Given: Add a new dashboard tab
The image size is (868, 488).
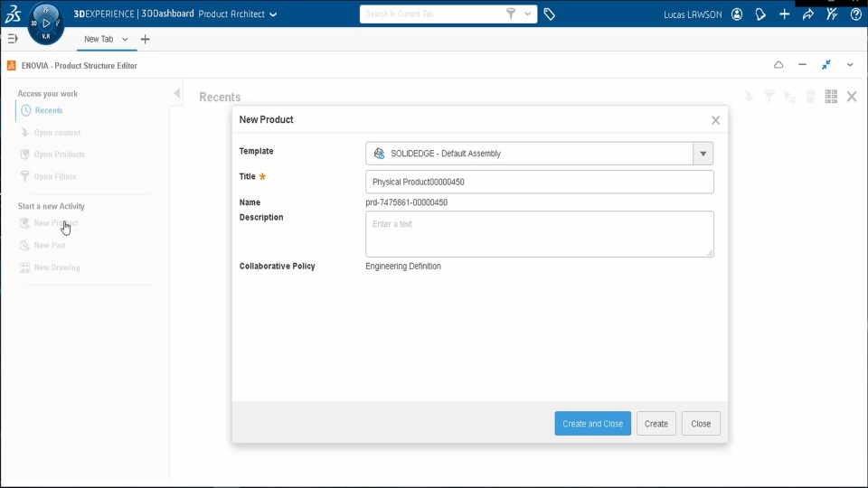Looking at the screenshot, I should pyautogui.click(x=146, y=40).
